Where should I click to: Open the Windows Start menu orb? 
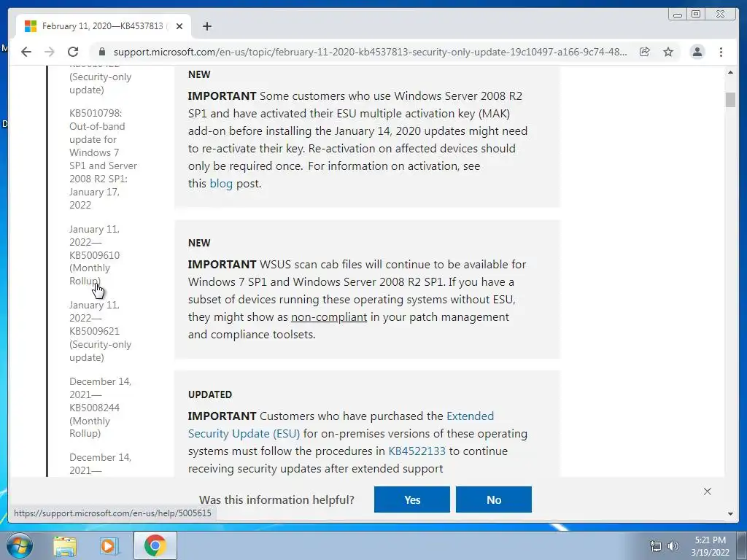pos(18,545)
